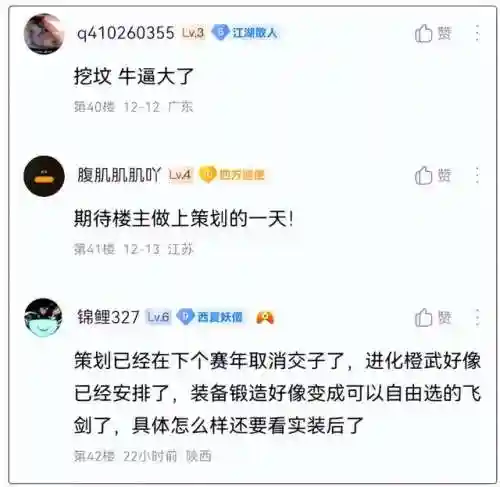The image size is (500, 487).
Task: Click the Lv.4 level badge
Action: (x=180, y=175)
